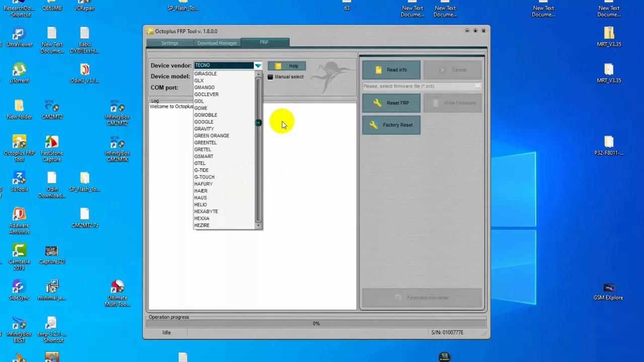Select G-TIDE from vendor list

tap(224, 170)
